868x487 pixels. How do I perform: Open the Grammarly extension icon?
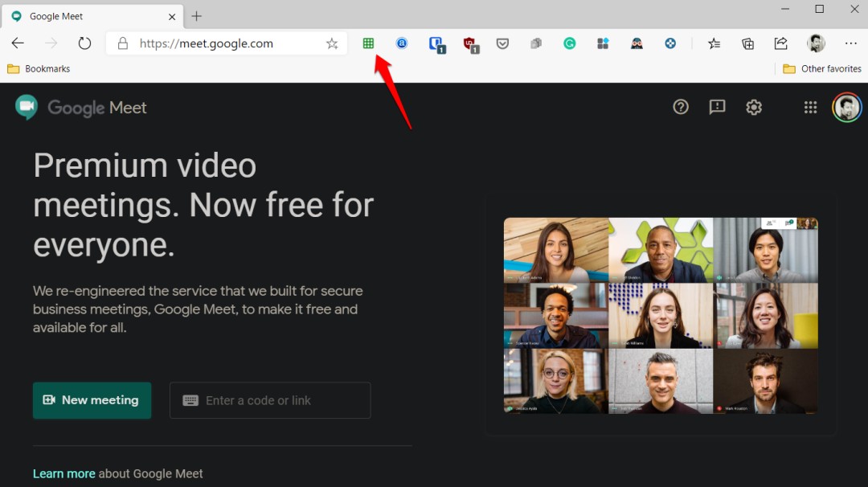click(570, 43)
